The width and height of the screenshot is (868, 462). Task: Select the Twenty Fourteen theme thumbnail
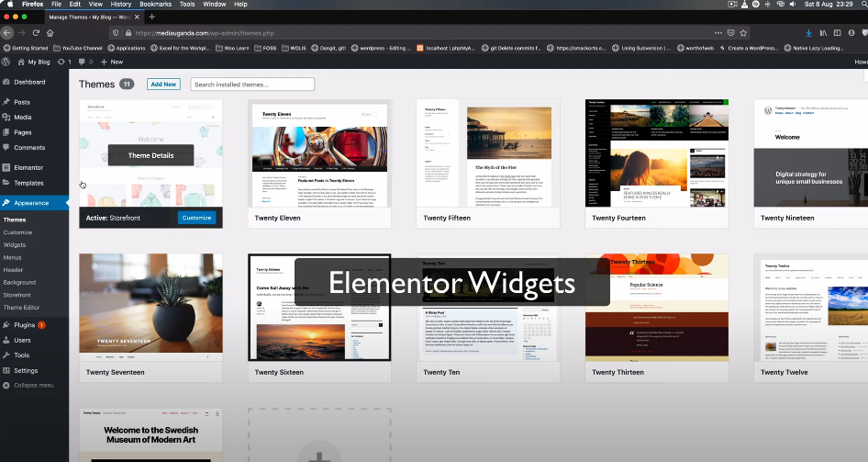(x=657, y=153)
